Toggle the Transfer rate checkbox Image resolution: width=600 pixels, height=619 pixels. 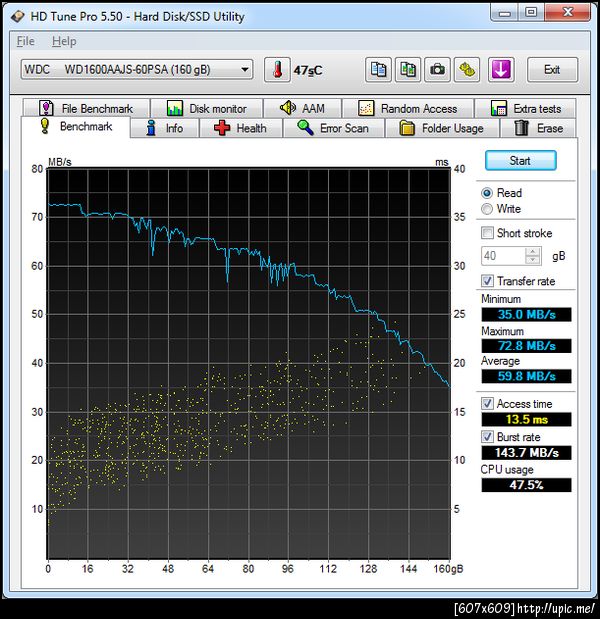tap(488, 281)
